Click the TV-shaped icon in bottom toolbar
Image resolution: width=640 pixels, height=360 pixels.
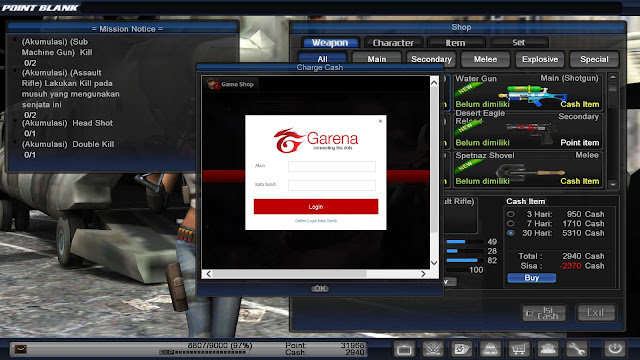point(404,349)
